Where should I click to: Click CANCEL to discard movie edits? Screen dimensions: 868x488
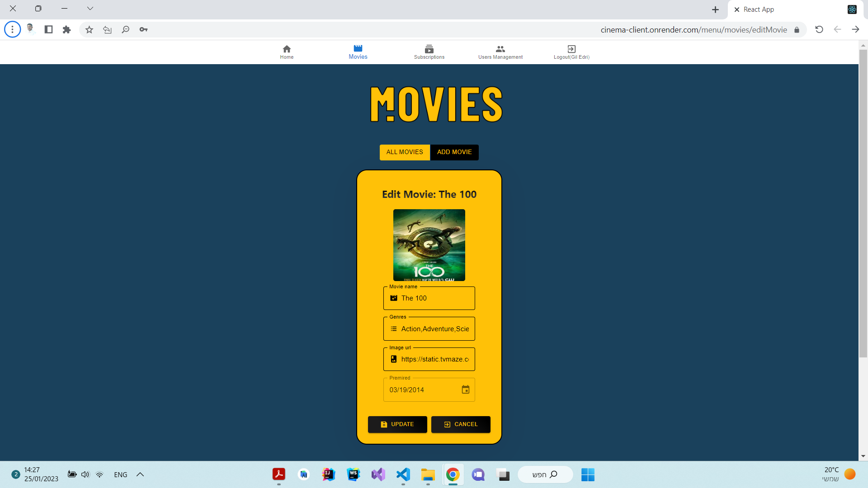[461, 424]
